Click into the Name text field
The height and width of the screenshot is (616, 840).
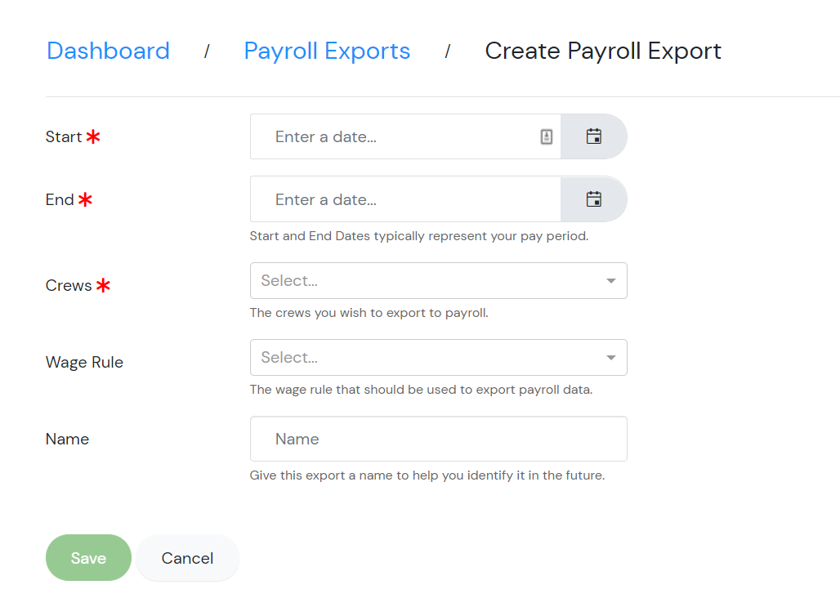(438, 439)
